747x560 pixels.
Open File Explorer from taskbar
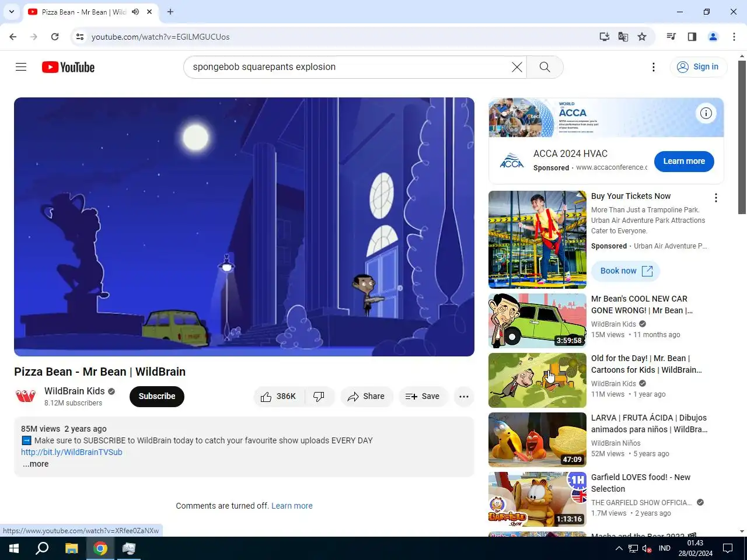(71, 548)
